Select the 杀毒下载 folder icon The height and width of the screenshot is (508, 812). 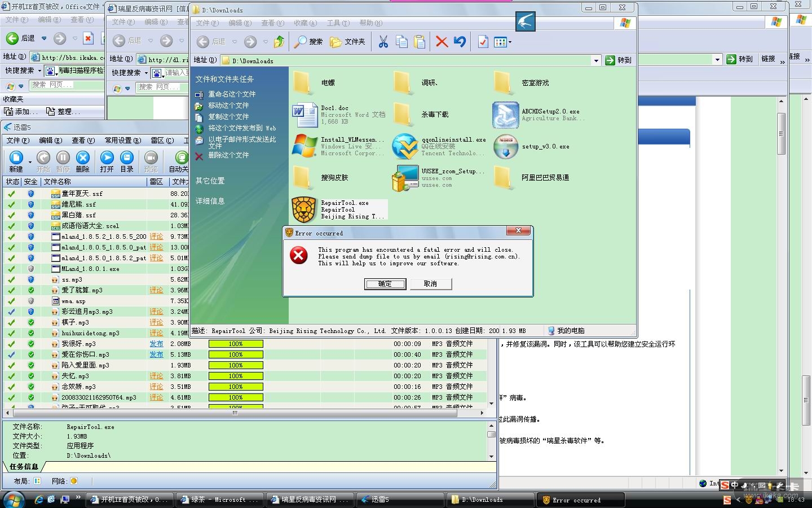404,115
